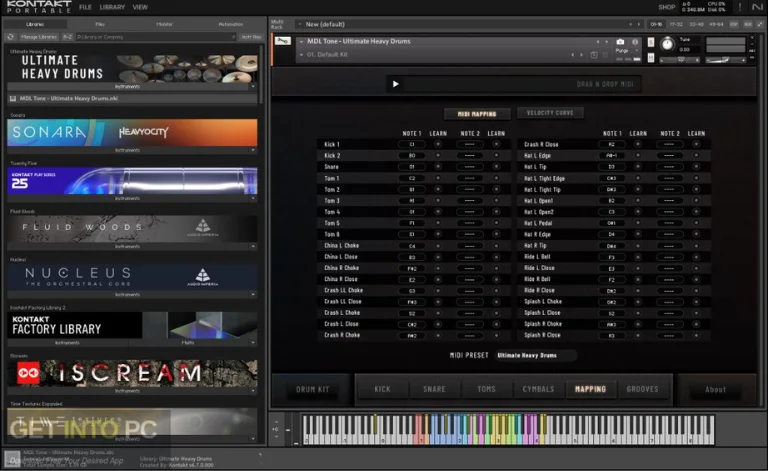Open the Library menu
This screenshot has height=471, width=768.
[112, 7]
